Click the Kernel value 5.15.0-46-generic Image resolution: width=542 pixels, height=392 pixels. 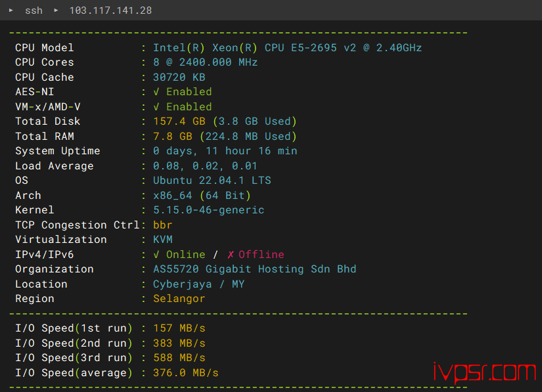tap(208, 210)
